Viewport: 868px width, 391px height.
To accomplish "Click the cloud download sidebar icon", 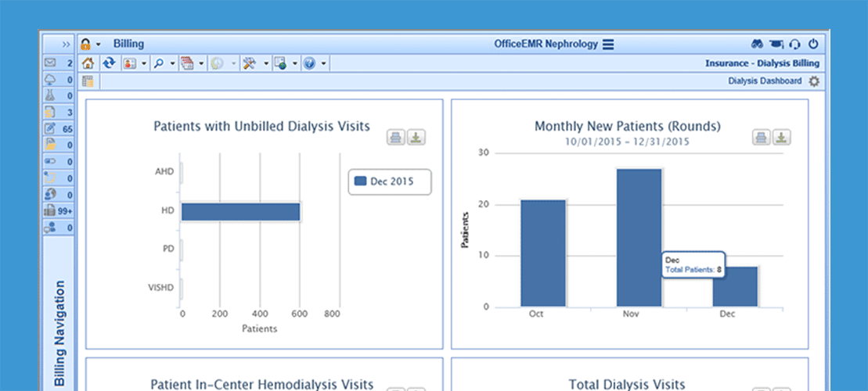I will (50, 80).
